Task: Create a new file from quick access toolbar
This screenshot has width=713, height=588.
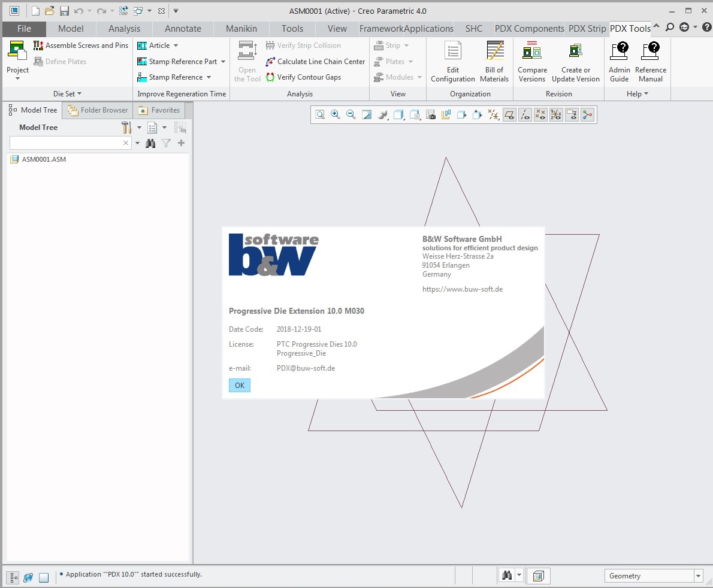Action: click(x=35, y=11)
